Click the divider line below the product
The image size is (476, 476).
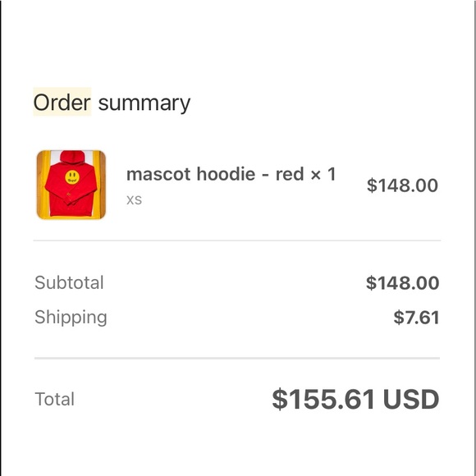pos(237,240)
